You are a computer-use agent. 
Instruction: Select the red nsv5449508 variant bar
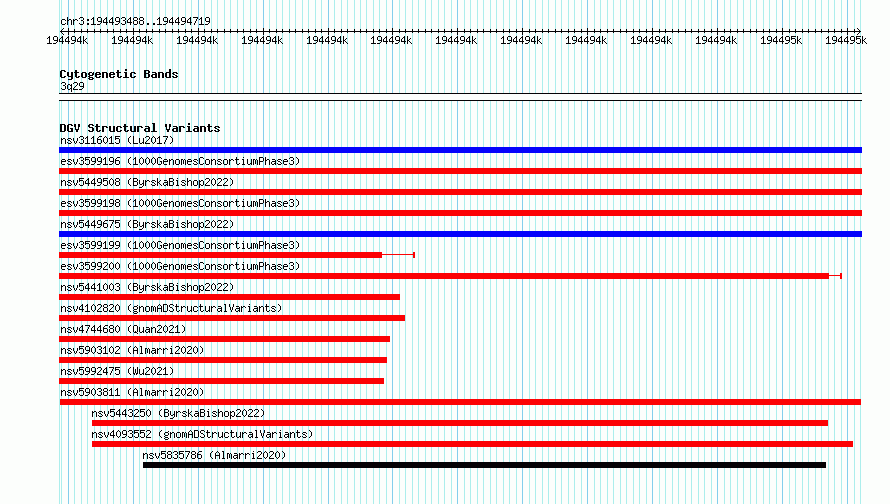point(460,192)
